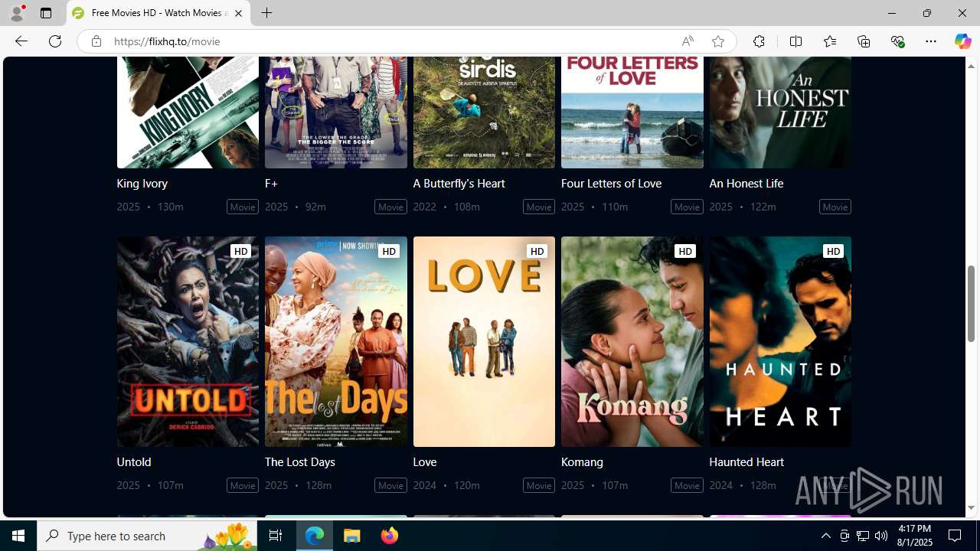
Task: Click the browser Back arrow
Action: (x=21, y=41)
